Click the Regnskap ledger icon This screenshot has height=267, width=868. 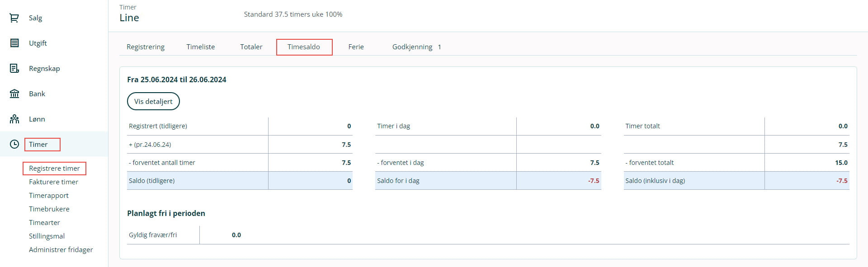point(14,69)
